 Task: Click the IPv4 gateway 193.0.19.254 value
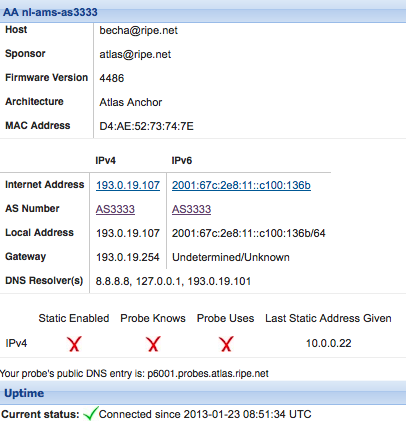pos(128,257)
